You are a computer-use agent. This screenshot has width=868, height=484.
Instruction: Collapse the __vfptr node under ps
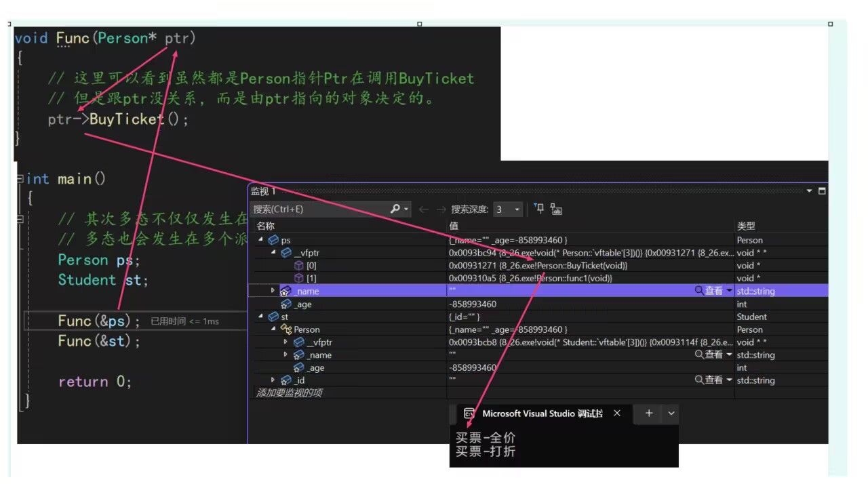273,253
